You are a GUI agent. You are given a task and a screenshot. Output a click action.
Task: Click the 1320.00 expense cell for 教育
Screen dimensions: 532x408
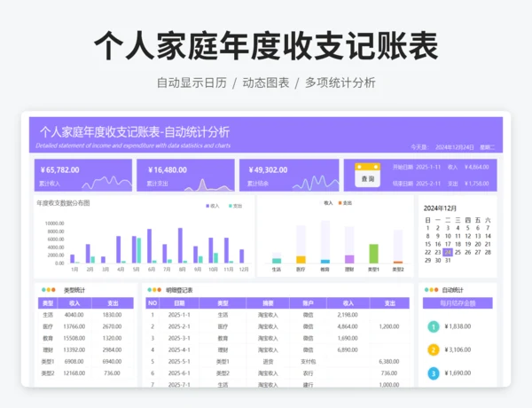(x=112, y=338)
